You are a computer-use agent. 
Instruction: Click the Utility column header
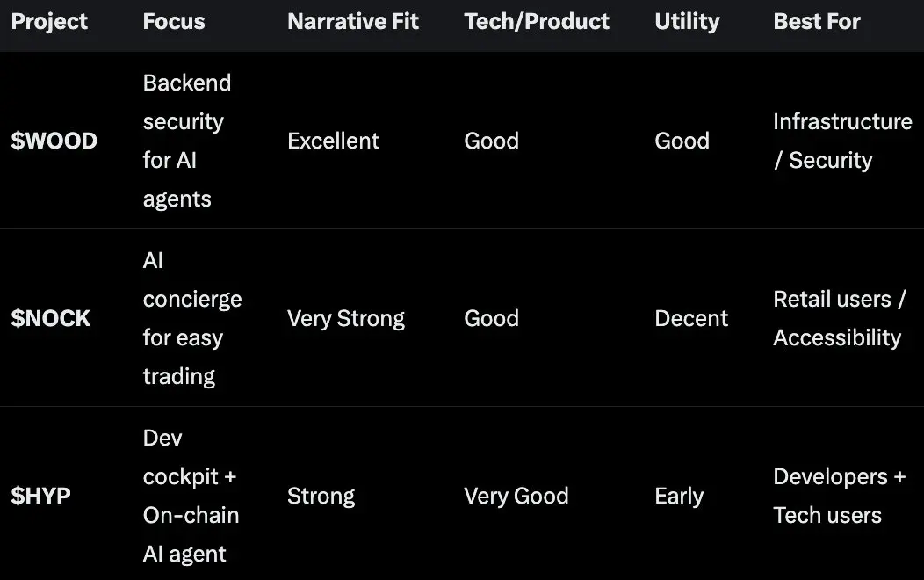(x=687, y=22)
